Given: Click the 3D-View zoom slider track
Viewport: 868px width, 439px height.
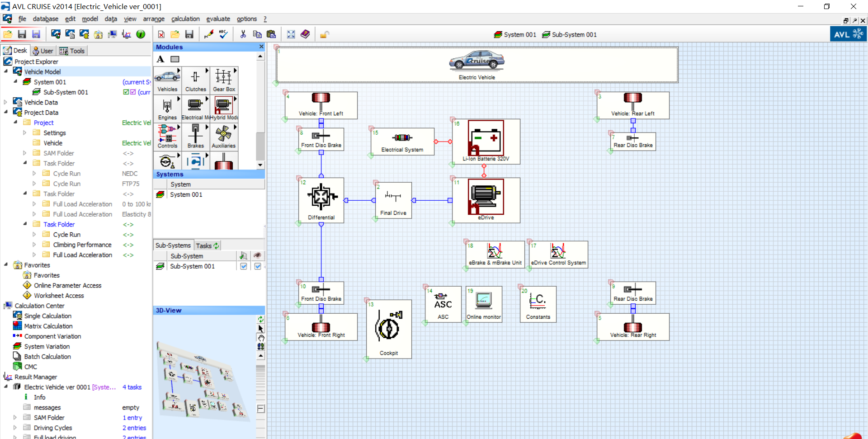Looking at the screenshot, I should click(x=261, y=380).
